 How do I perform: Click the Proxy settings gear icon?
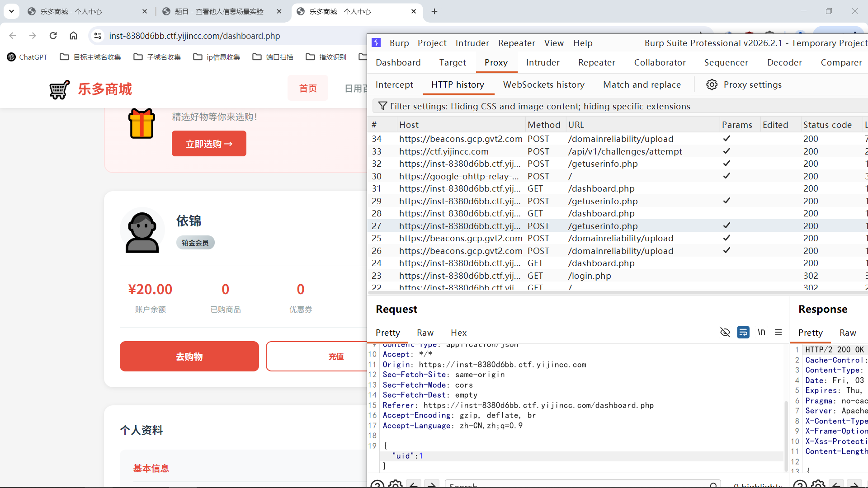tap(712, 84)
